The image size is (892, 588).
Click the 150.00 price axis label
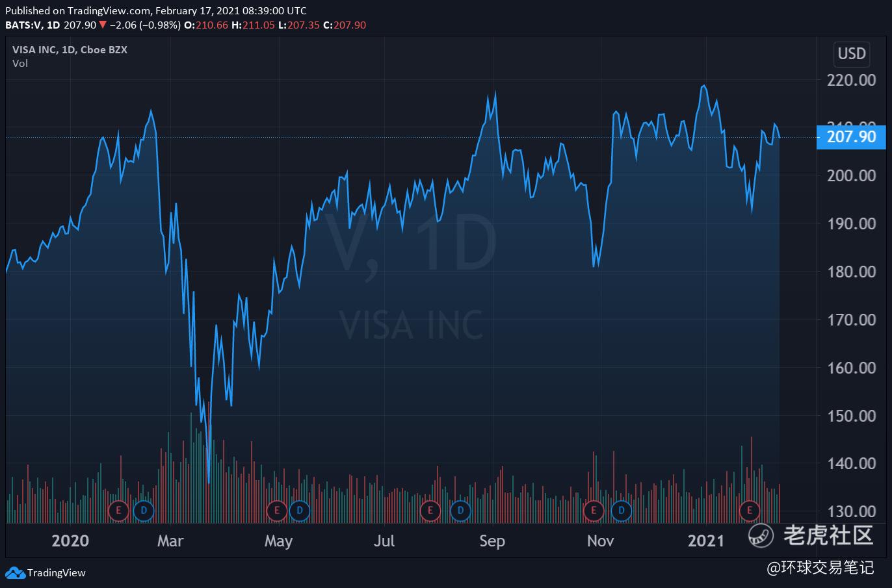coord(851,416)
